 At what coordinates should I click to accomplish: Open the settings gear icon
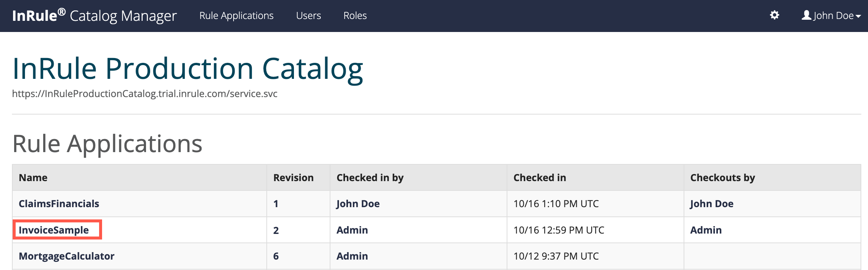(774, 15)
